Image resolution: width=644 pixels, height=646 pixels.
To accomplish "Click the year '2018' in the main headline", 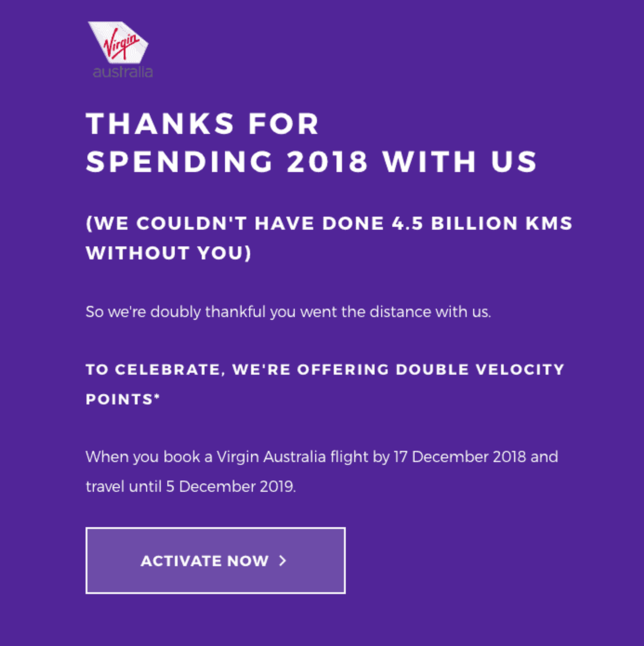I will [x=327, y=162].
